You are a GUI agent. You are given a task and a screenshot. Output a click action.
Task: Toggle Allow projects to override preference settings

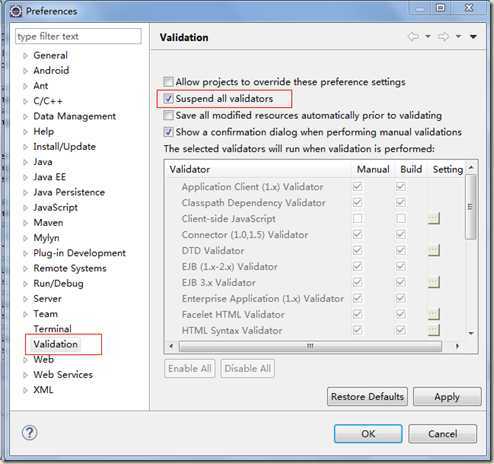pyautogui.click(x=168, y=82)
